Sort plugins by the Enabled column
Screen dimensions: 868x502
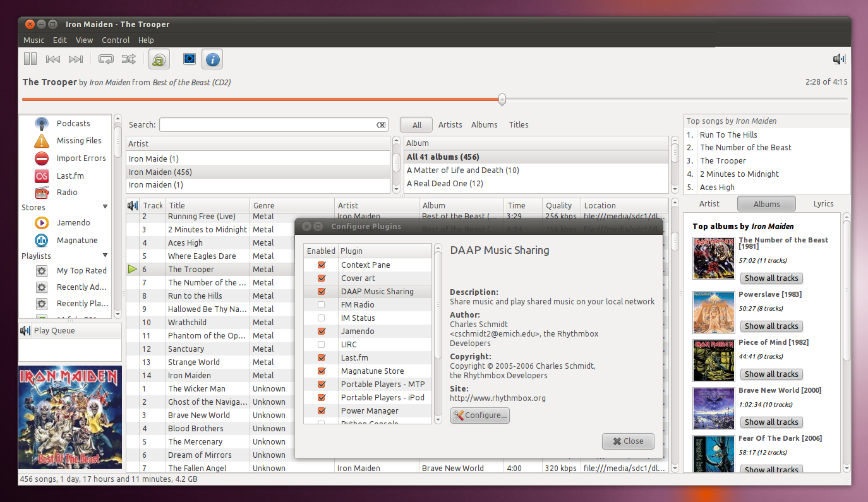coord(321,251)
